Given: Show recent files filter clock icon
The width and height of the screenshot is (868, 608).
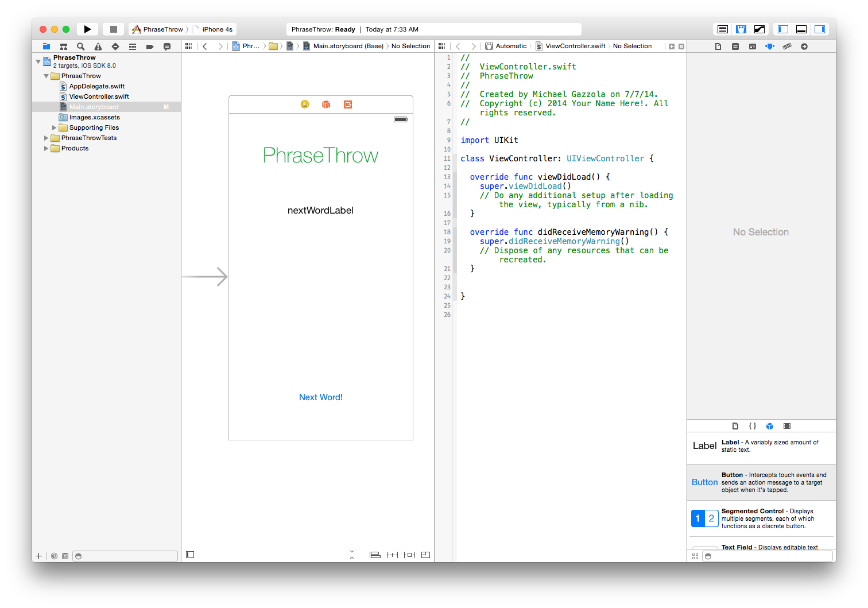Looking at the screenshot, I should coord(54,556).
